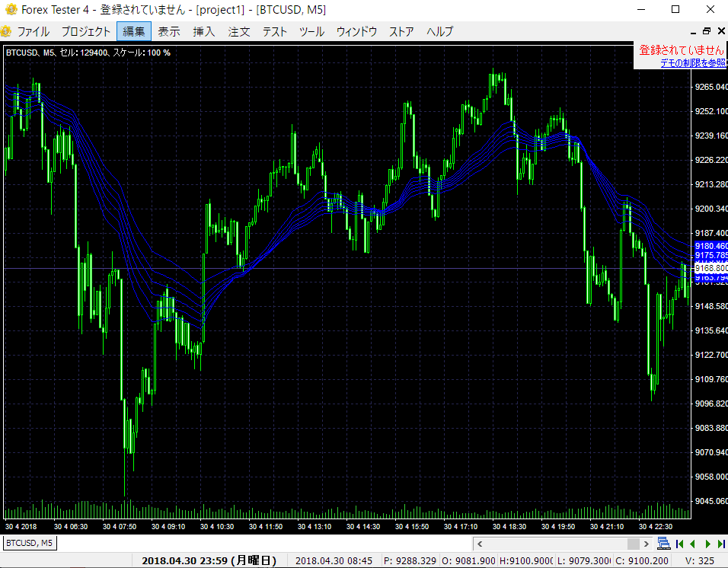This screenshot has width=728, height=568.
Task: Click the 登録されていません red notice
Action: 681,50
